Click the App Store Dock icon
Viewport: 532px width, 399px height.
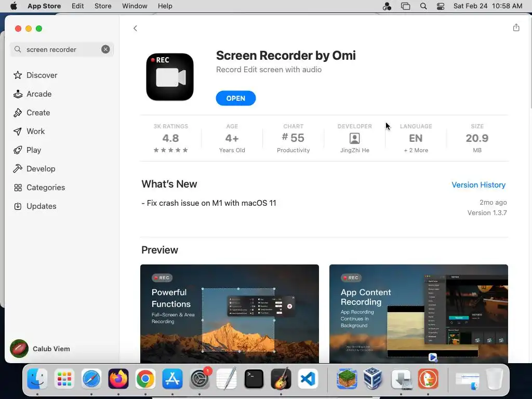pos(172,379)
